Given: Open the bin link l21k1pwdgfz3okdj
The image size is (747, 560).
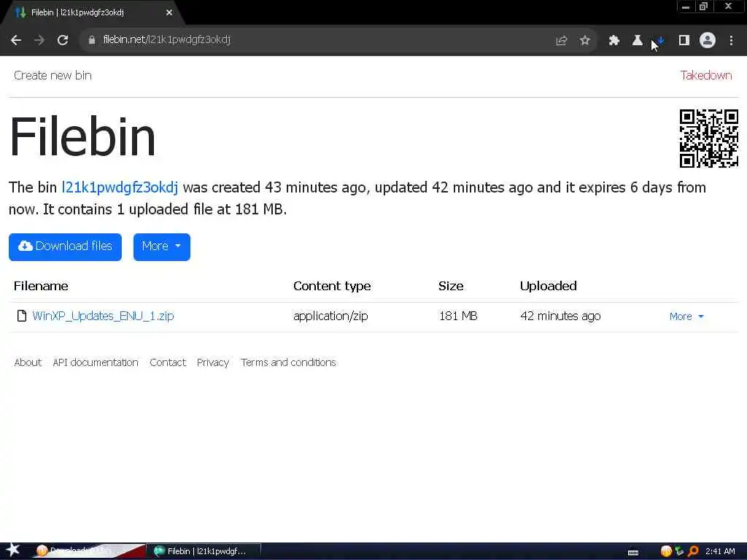Looking at the screenshot, I should (120, 187).
